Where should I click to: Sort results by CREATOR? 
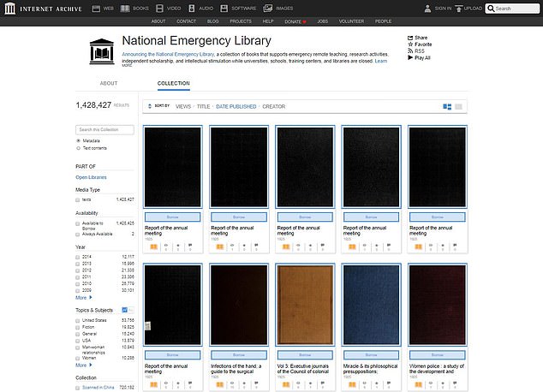click(273, 107)
